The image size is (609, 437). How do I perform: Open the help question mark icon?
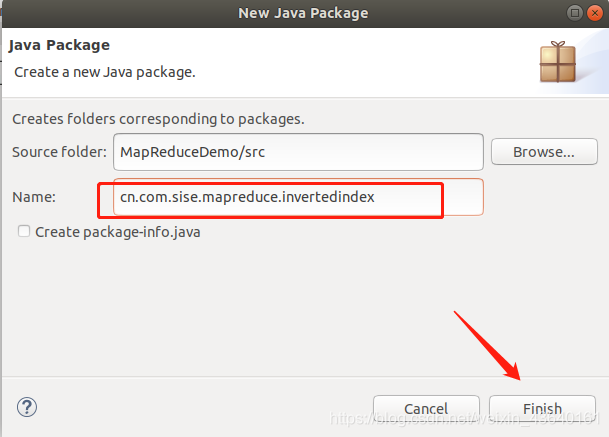point(27,407)
